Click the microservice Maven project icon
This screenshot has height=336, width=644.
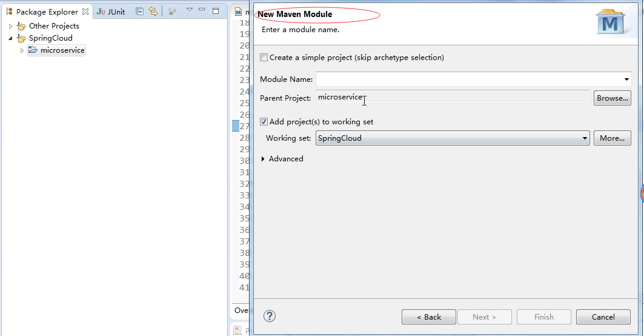pos(33,50)
